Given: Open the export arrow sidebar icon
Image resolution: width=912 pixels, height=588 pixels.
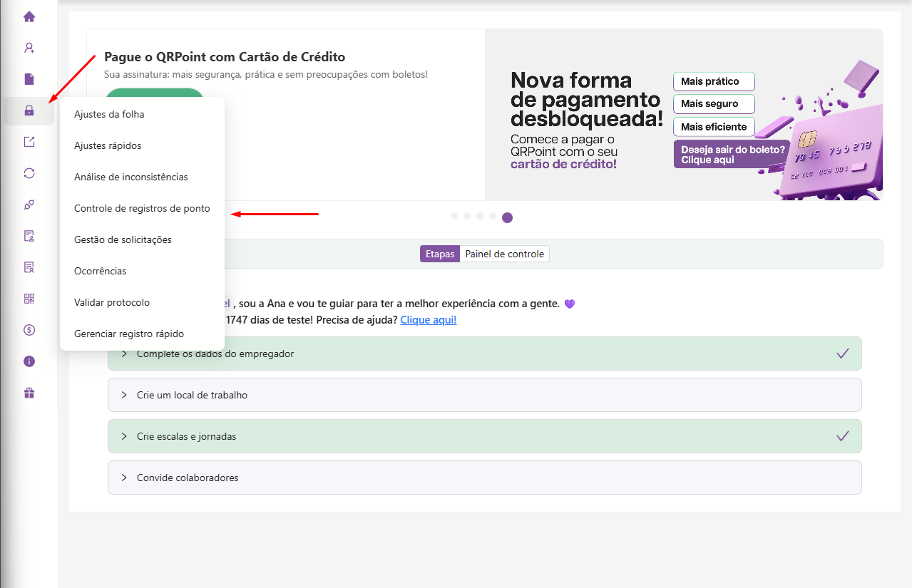Looking at the screenshot, I should 29,142.
